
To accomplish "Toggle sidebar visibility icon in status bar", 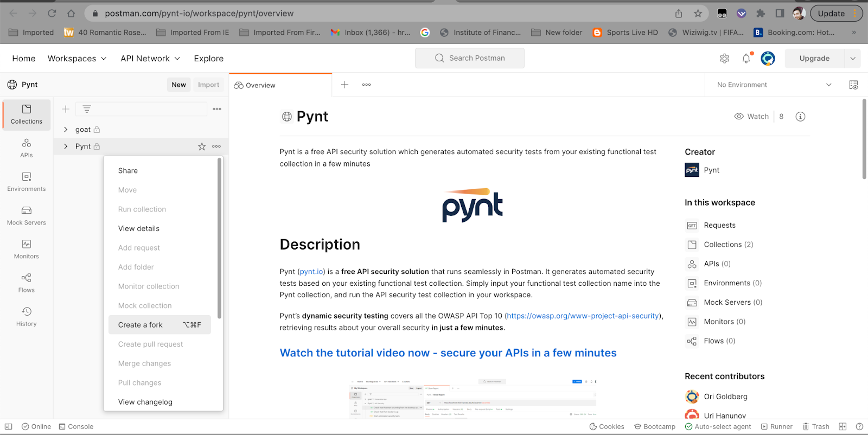I will [8, 427].
